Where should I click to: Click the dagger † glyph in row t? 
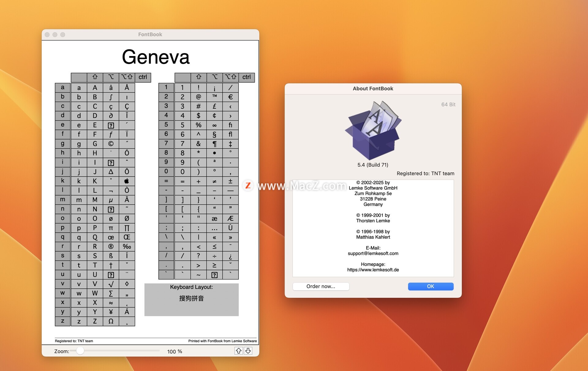click(x=111, y=265)
